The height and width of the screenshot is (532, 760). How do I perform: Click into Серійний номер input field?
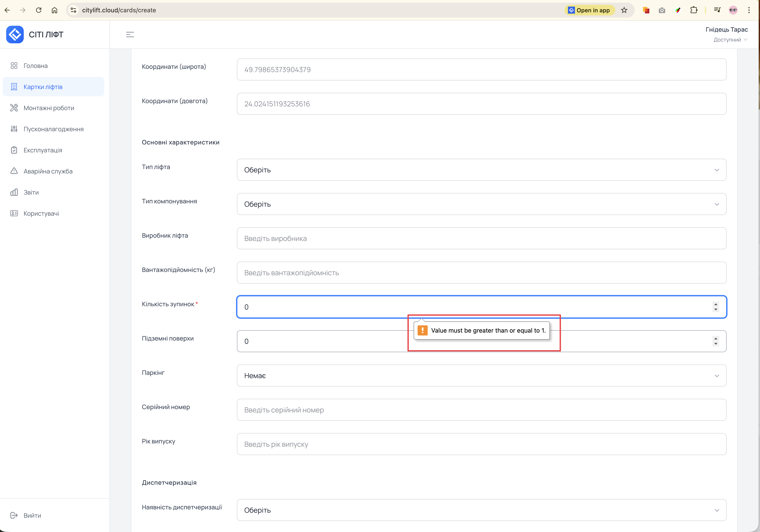click(481, 410)
